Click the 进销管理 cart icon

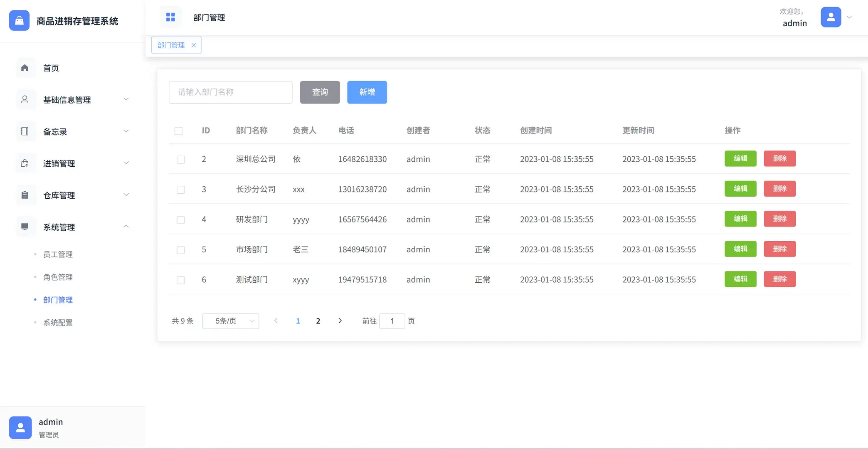25,163
